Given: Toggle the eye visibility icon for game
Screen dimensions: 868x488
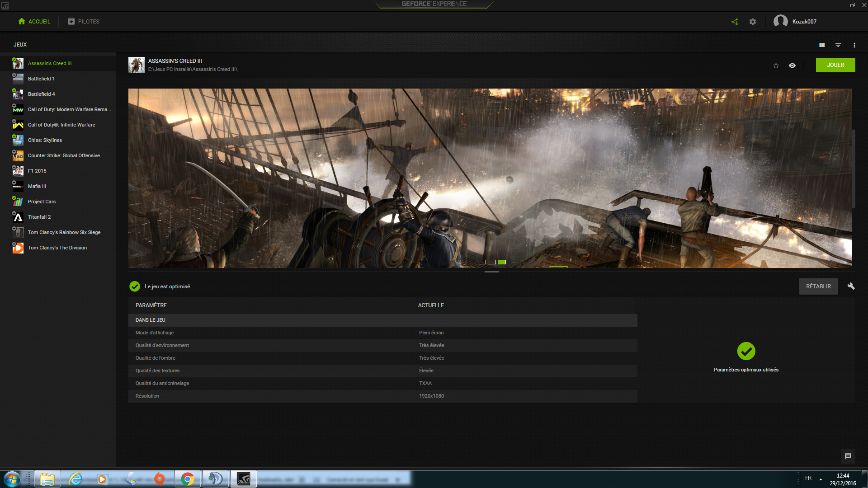Looking at the screenshot, I should pos(793,66).
